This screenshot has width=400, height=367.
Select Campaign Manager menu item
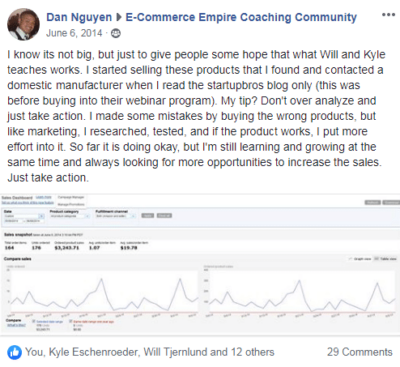[x=71, y=197]
